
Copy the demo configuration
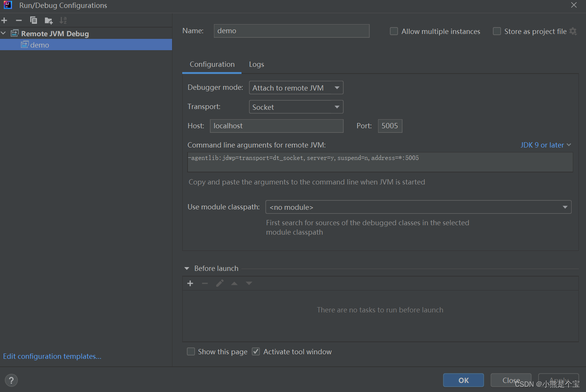(x=33, y=20)
